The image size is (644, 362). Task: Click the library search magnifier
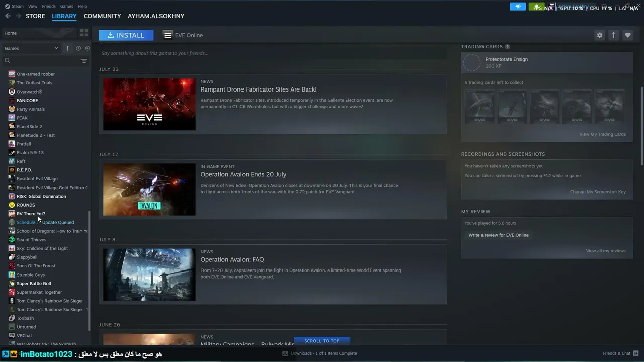pos(7,61)
